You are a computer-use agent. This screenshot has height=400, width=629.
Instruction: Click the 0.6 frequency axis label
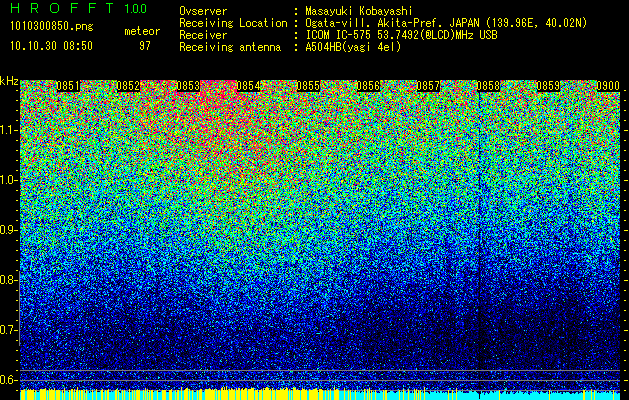point(8,380)
